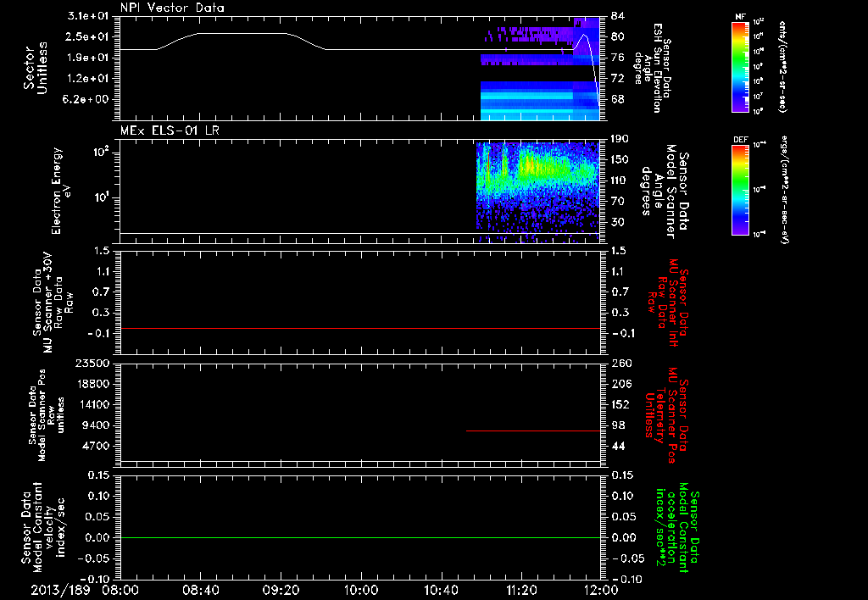Image resolution: width=868 pixels, height=600 pixels.
Task: Click the green constant velocity line
Action: coord(359,537)
